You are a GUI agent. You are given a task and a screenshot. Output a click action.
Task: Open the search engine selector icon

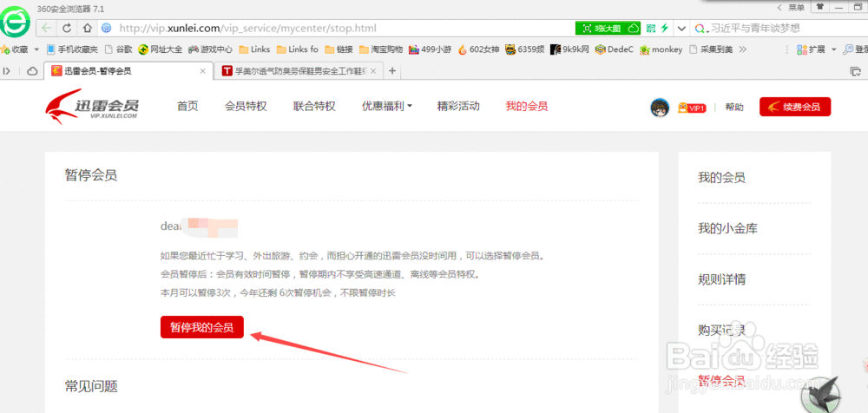[x=700, y=29]
